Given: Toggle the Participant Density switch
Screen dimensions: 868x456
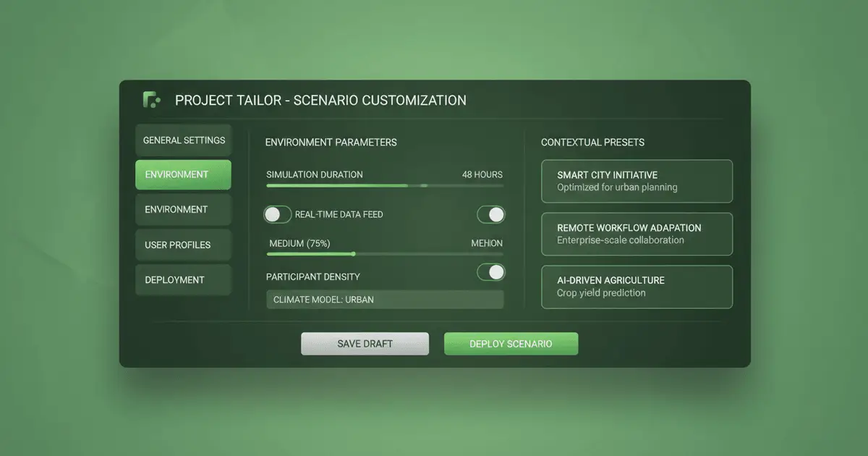Looking at the screenshot, I should pos(491,272).
